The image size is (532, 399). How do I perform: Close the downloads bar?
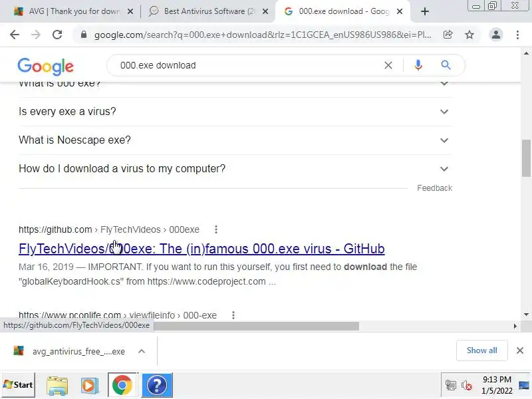pyautogui.click(x=520, y=350)
